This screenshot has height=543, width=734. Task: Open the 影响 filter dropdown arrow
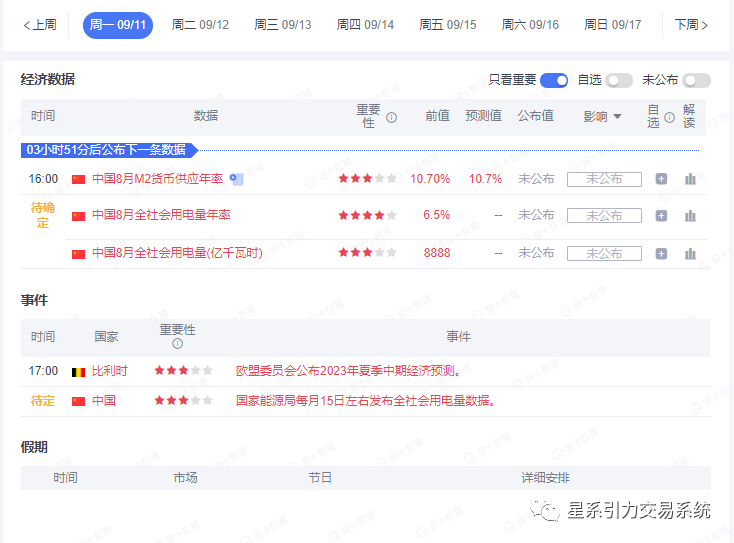click(x=617, y=117)
